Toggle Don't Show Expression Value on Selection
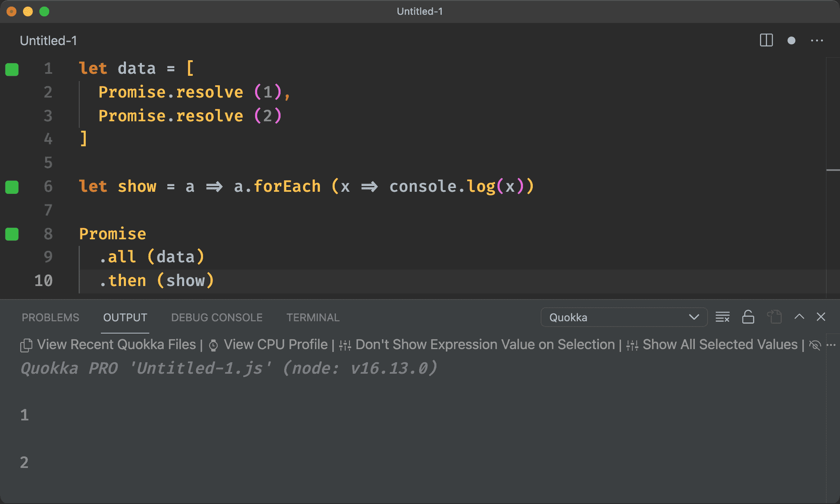Screen dimensions: 840x504 pos(485,345)
